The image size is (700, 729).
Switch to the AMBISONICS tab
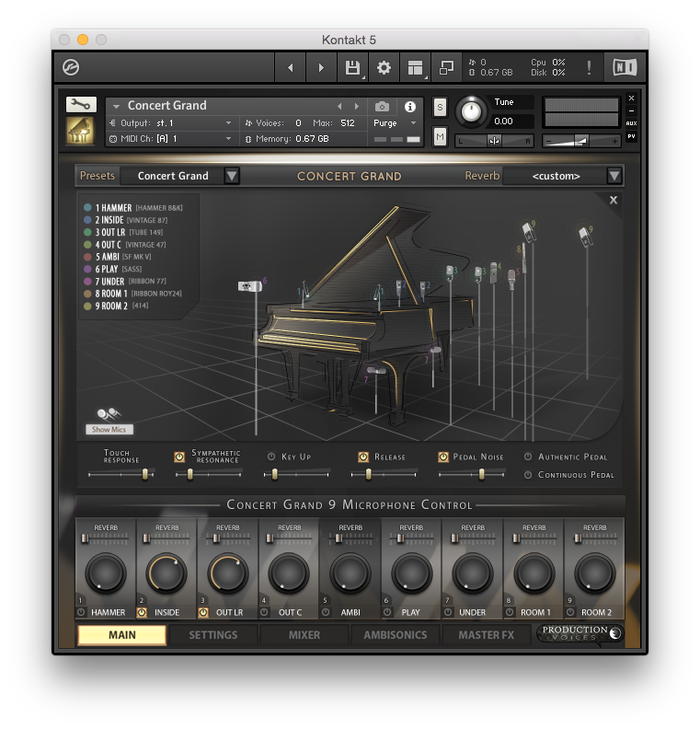point(396,635)
